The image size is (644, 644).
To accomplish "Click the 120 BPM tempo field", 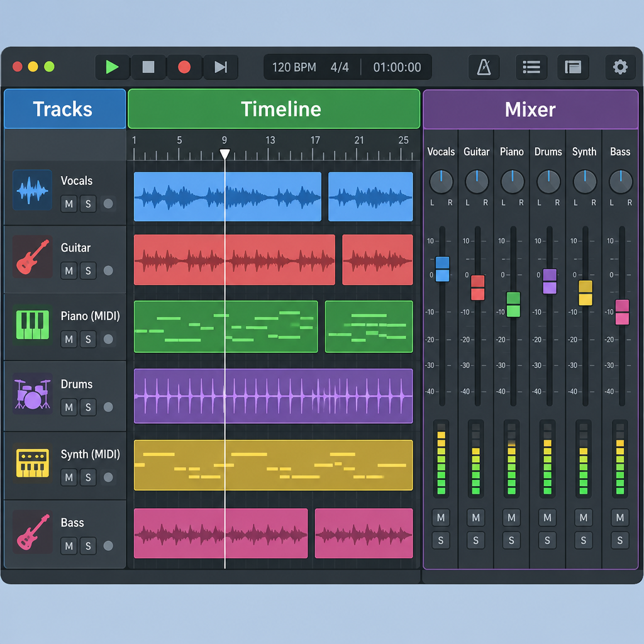I will pos(294,67).
